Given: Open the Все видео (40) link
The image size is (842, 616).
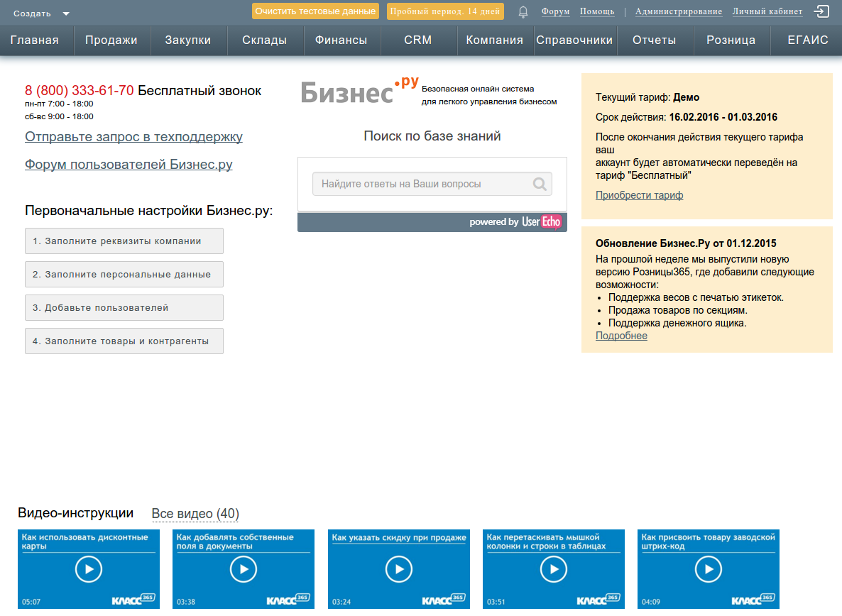Looking at the screenshot, I should tap(195, 514).
